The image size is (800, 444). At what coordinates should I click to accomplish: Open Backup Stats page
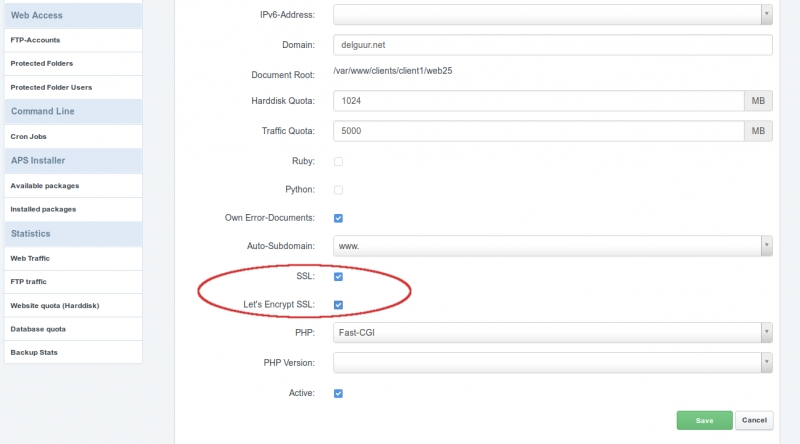(x=73, y=352)
